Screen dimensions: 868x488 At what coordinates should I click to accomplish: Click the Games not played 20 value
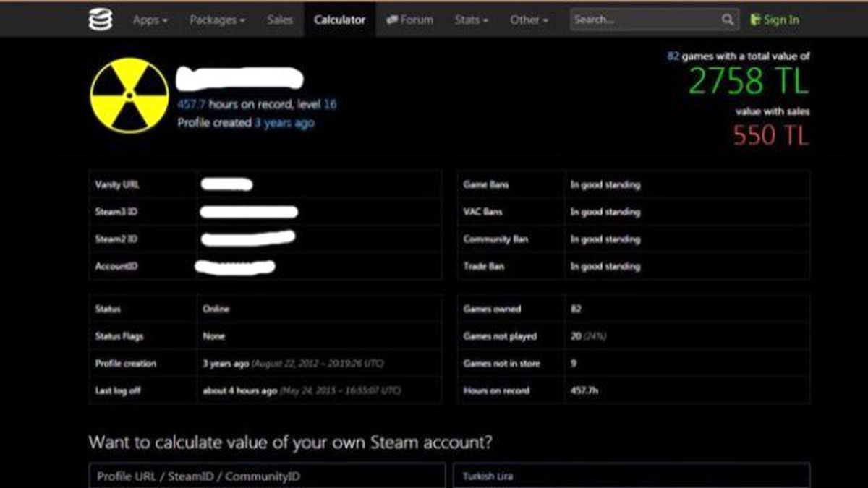(x=575, y=336)
